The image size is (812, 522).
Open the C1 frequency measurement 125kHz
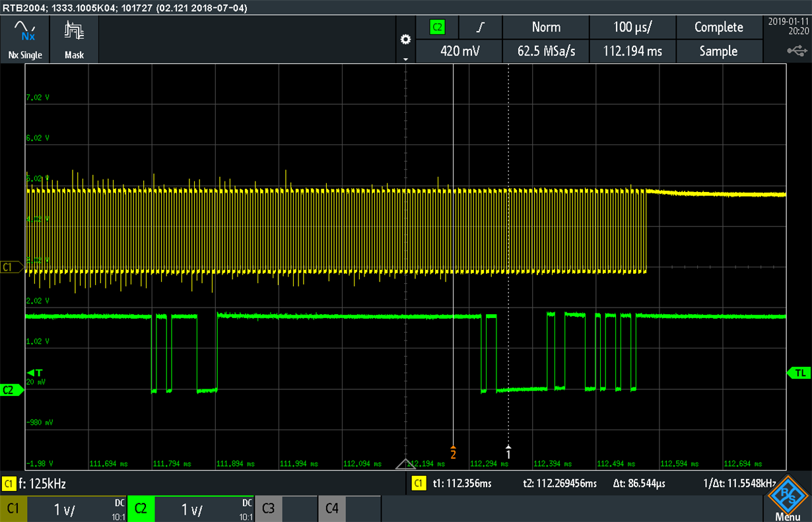pos(43,484)
